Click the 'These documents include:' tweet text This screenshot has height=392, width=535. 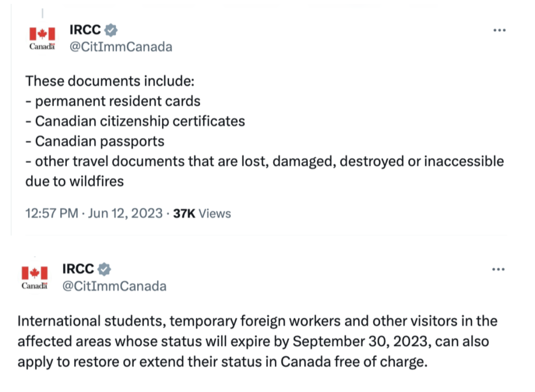click(110, 81)
